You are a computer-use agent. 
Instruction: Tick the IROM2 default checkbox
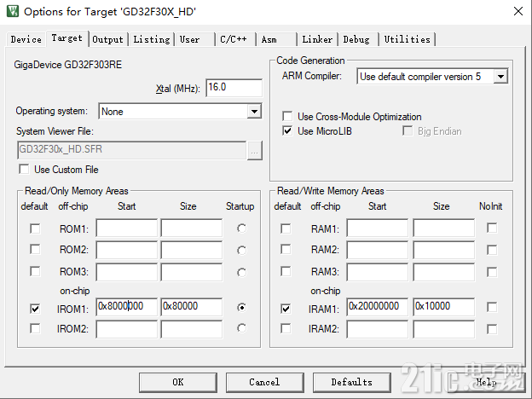coord(35,328)
